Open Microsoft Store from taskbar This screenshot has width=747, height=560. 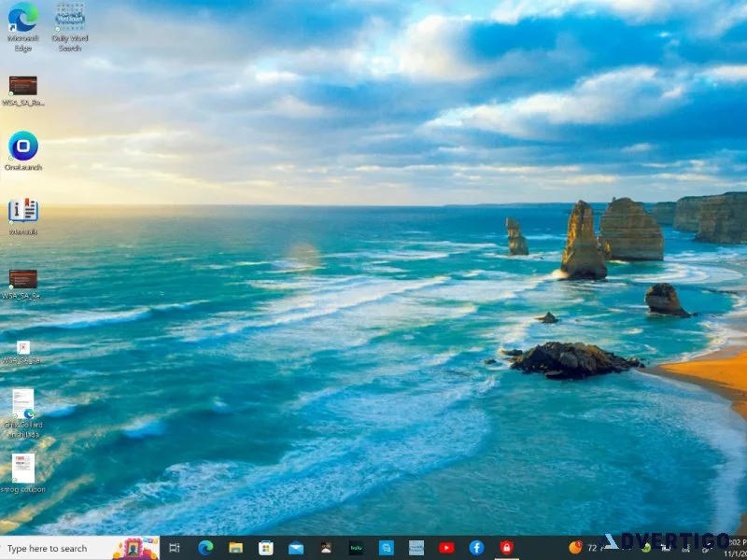266,548
